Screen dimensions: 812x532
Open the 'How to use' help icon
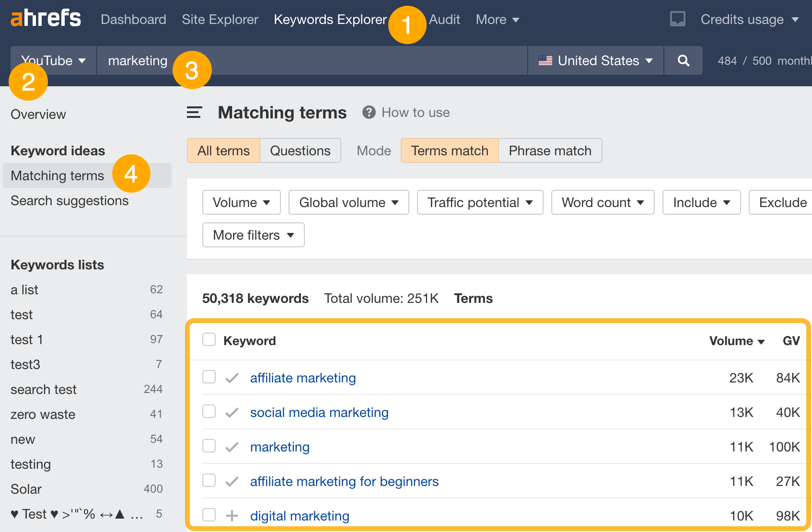368,112
